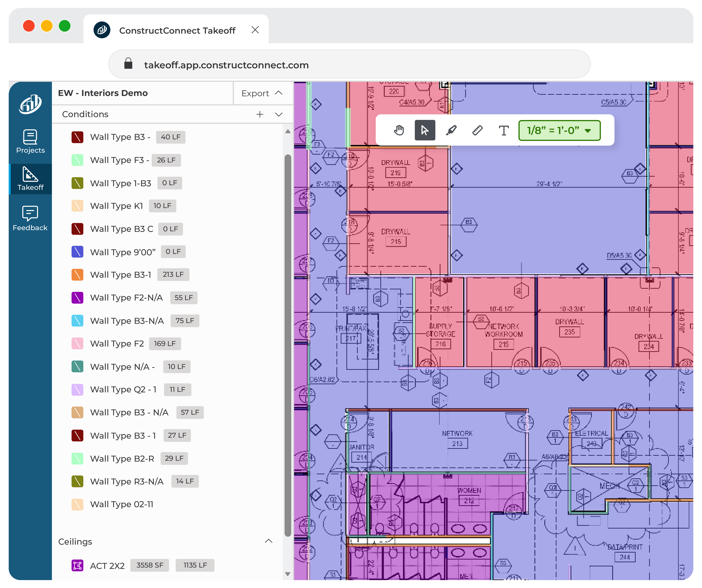Viewport: 702px width, 588px height.
Task: Select the text annotation tool
Action: (504, 130)
